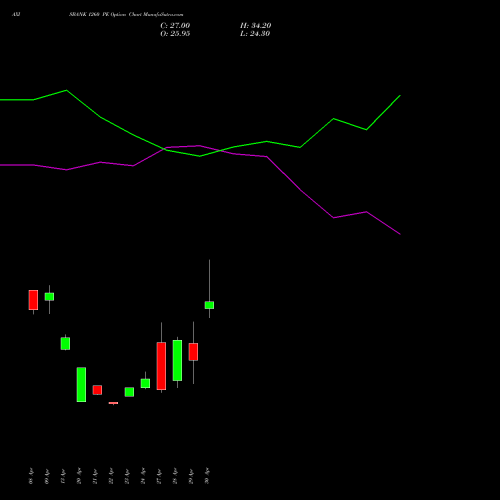Screen dimensions: 500x500
Task: Click the close value C: 27.00
Action: point(175,26)
